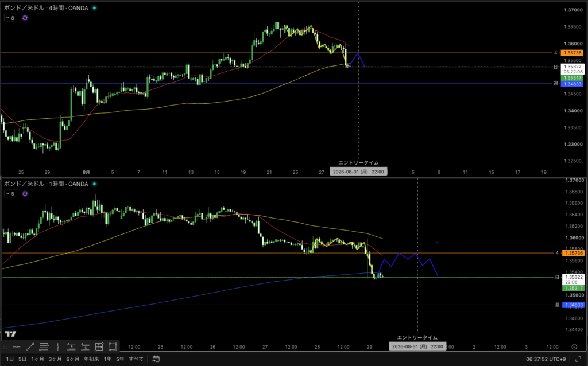The image size is (588, 366).
Task: Toggle purple indicator icon on 1-hour chart
Action: 25,194
